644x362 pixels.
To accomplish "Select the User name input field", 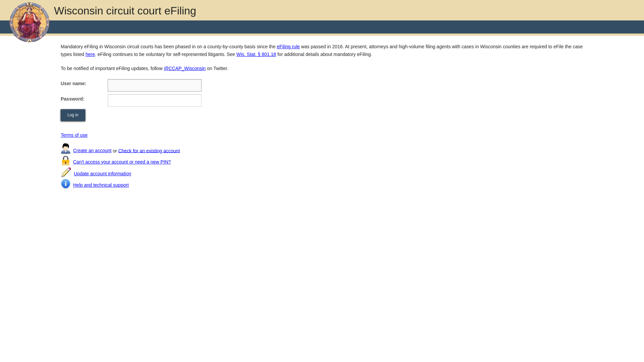I will coord(154,85).
